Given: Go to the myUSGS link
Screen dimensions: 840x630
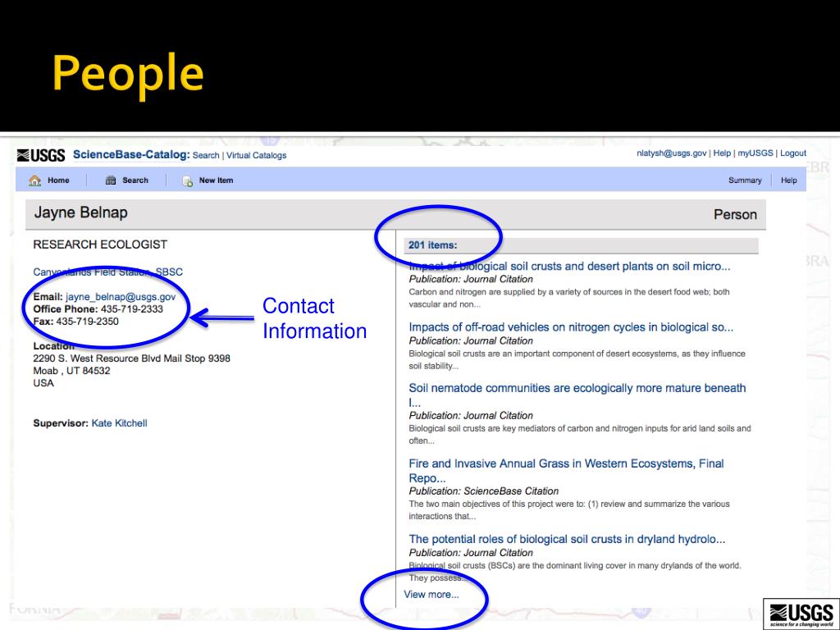Looking at the screenshot, I should click(756, 153).
